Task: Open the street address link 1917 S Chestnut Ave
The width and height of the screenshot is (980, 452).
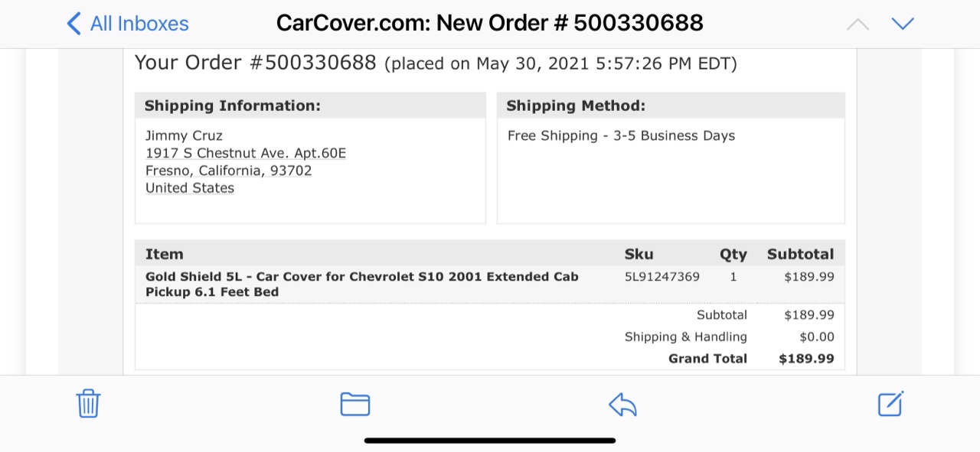Action: click(x=246, y=153)
